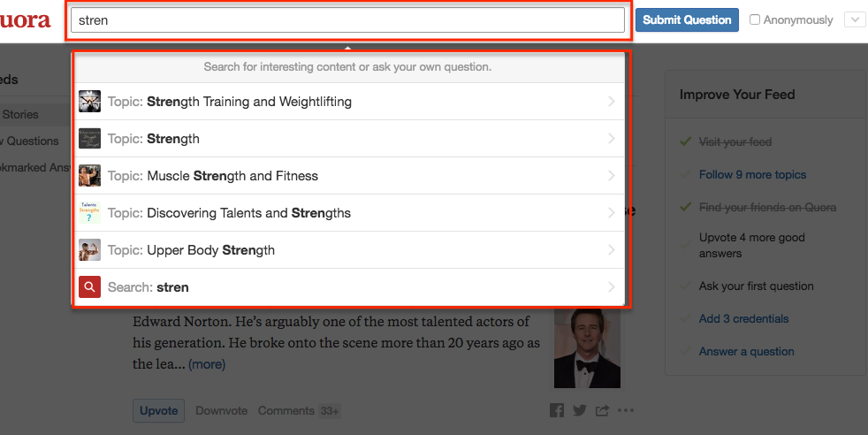Click the Visit your feed item
The image size is (868, 435).
coord(735,142)
